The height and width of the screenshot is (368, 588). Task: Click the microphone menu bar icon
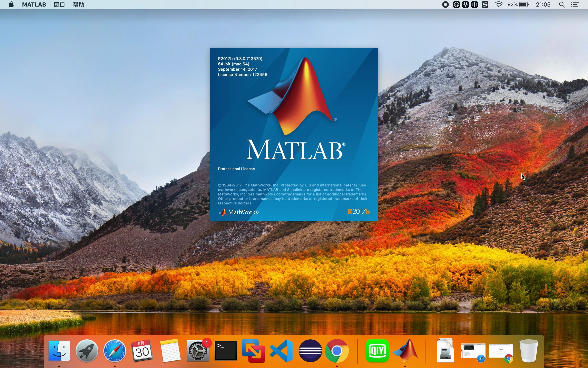point(465,4)
